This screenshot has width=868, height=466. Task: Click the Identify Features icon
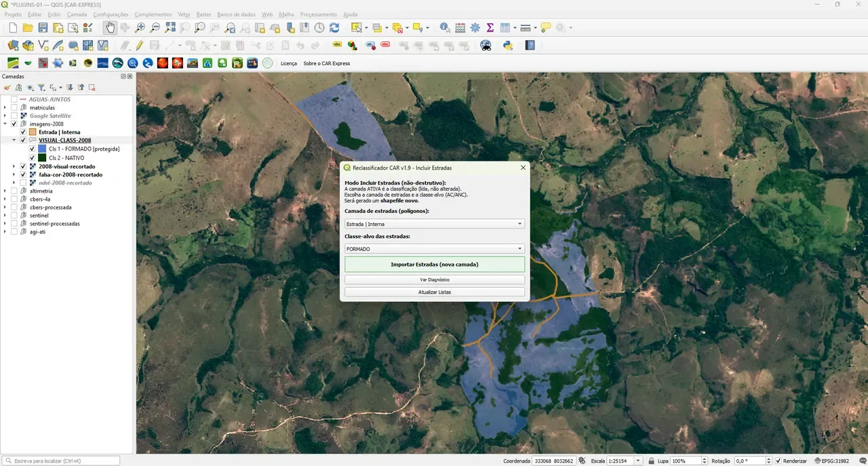tap(445, 28)
